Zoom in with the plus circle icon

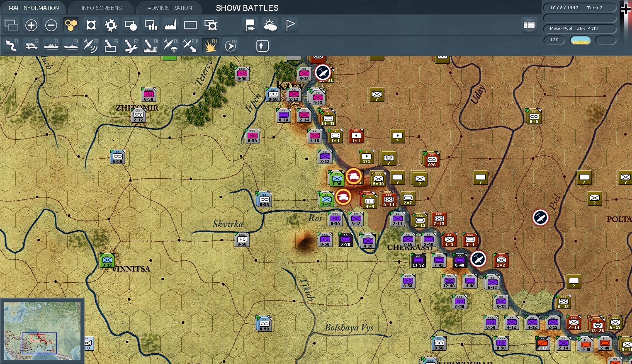pyautogui.click(x=31, y=25)
